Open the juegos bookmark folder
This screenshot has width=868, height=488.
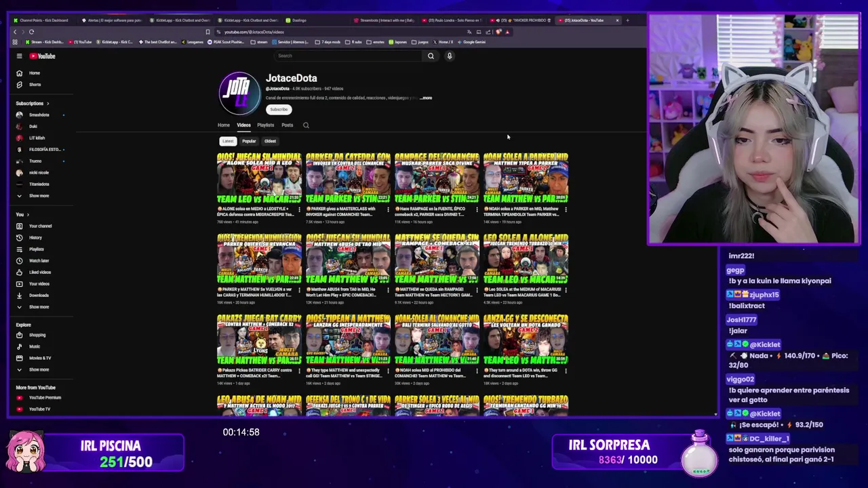click(420, 42)
